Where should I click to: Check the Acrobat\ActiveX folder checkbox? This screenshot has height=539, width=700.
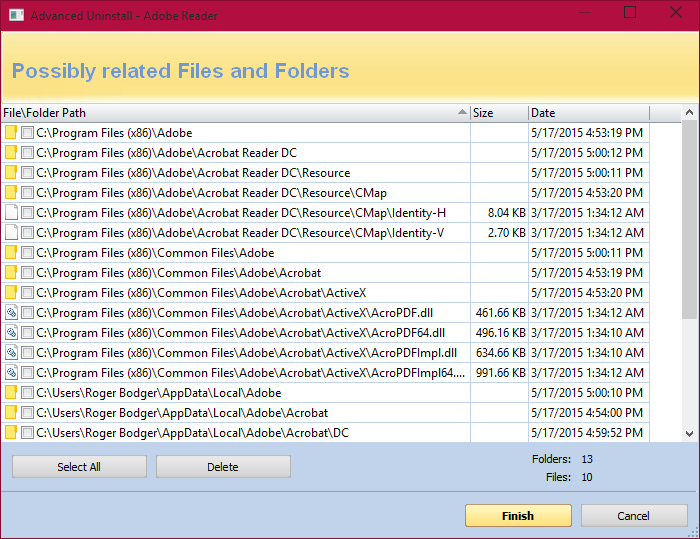pos(27,292)
